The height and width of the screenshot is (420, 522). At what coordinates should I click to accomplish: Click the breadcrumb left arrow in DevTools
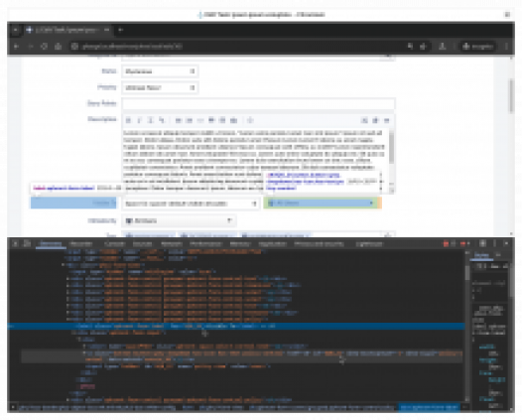[x=13, y=407]
